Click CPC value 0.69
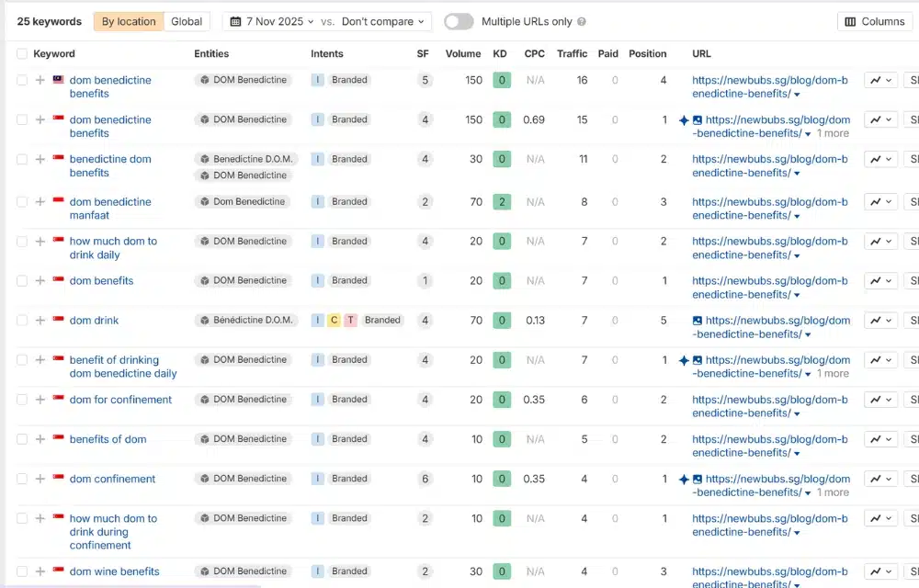Image resolution: width=919 pixels, height=588 pixels. [534, 119]
